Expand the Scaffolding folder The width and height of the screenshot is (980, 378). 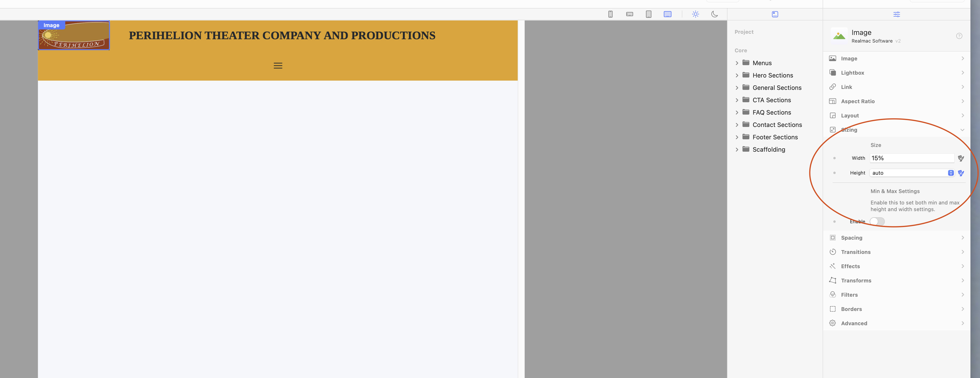point(737,150)
